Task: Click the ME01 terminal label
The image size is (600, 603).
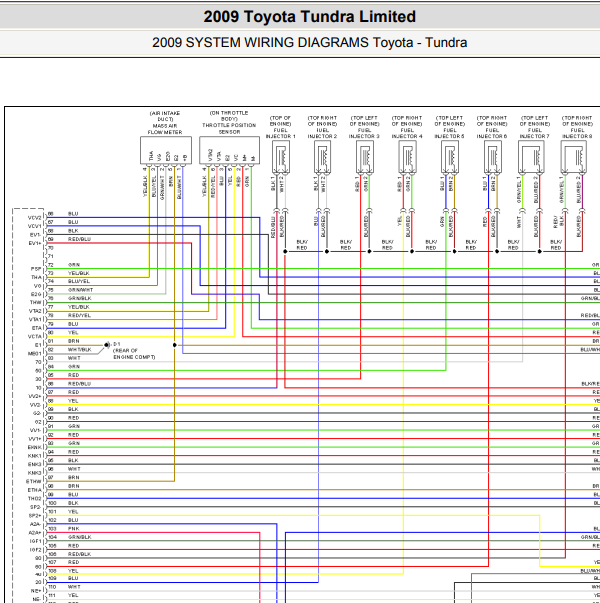Action: pos(35,353)
